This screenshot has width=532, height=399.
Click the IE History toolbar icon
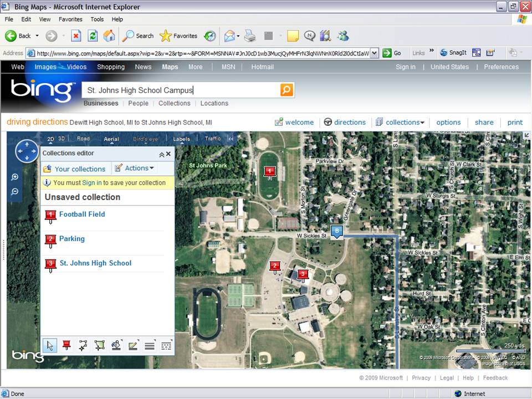click(210, 35)
